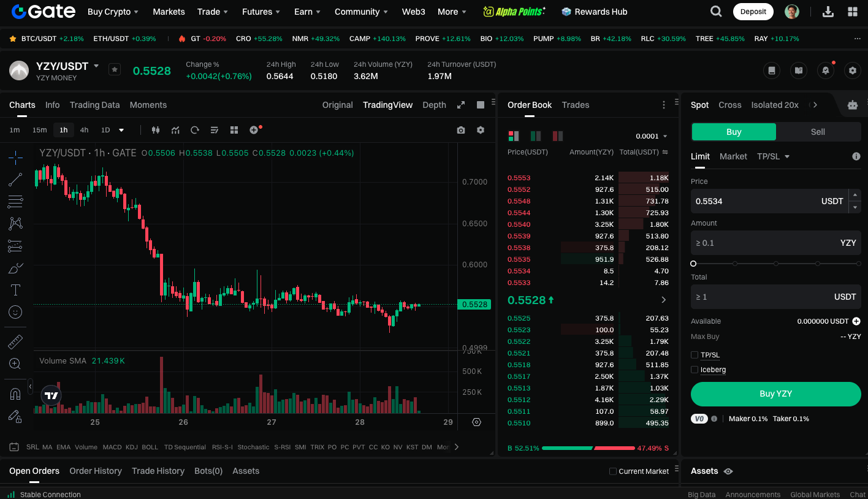868x499 pixels.
Task: Click the plus icon with red dot
Action: point(254,130)
